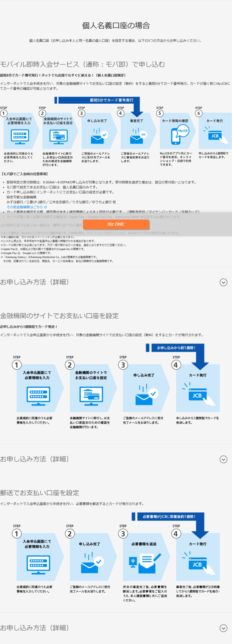
Task: Click the ※Apple Payは footnote line
Action: coord(43,249)
